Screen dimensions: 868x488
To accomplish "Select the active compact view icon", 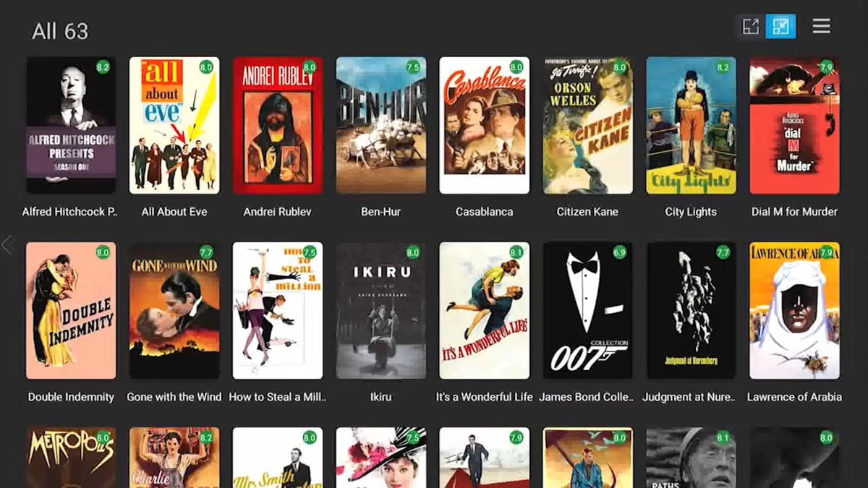I will coord(781,27).
